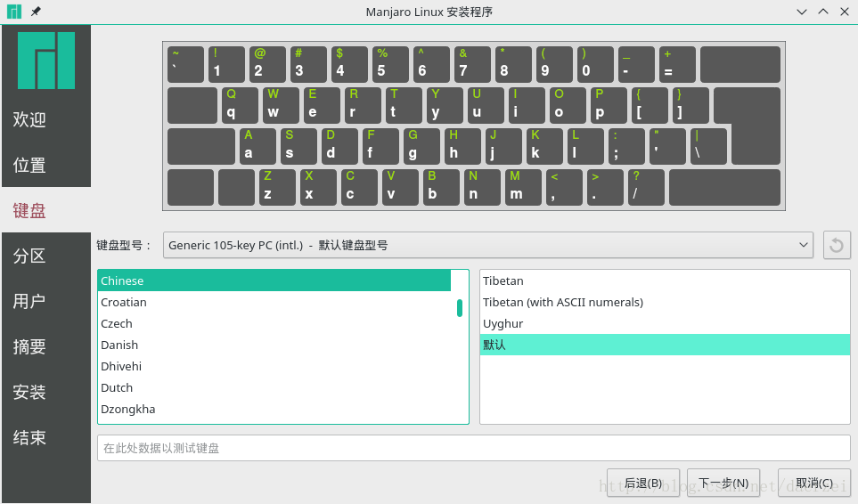Open the keyboard model dropdown
This screenshot has height=504, width=858.
488,245
